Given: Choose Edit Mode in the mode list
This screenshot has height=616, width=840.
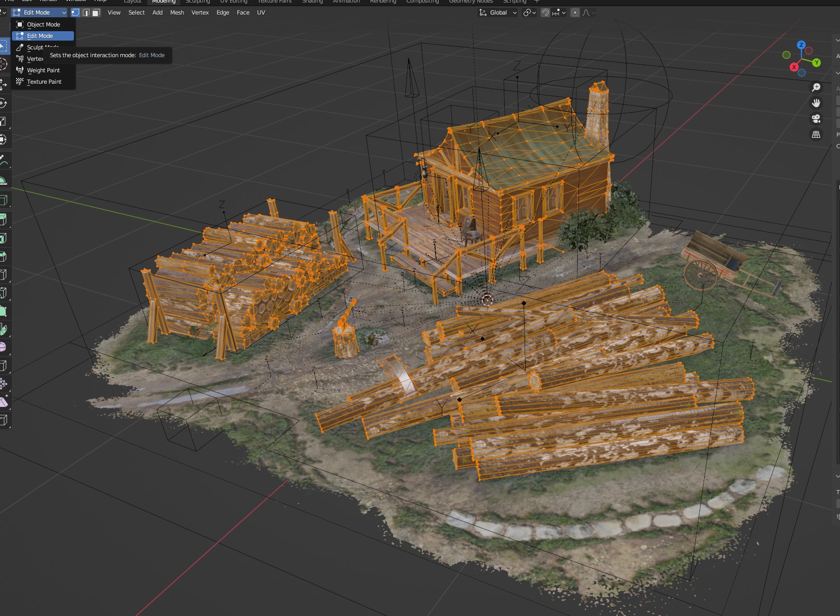Looking at the screenshot, I should tap(43, 36).
